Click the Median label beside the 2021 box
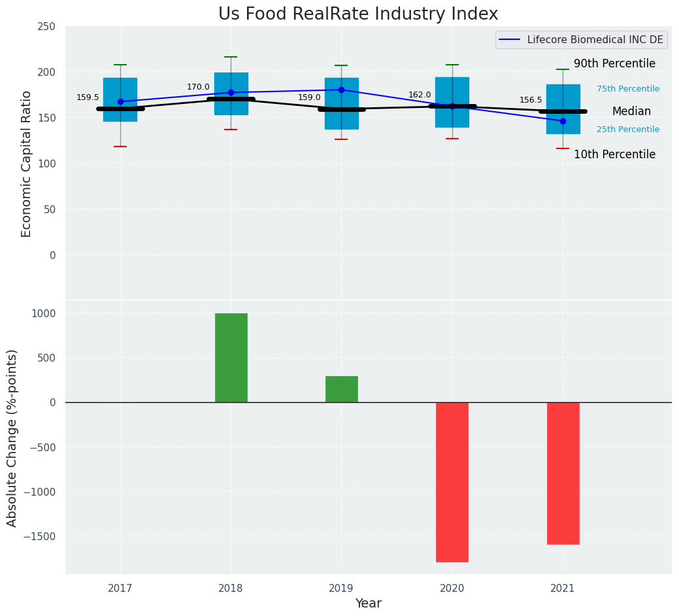This screenshot has height=616, width=679. tap(631, 112)
